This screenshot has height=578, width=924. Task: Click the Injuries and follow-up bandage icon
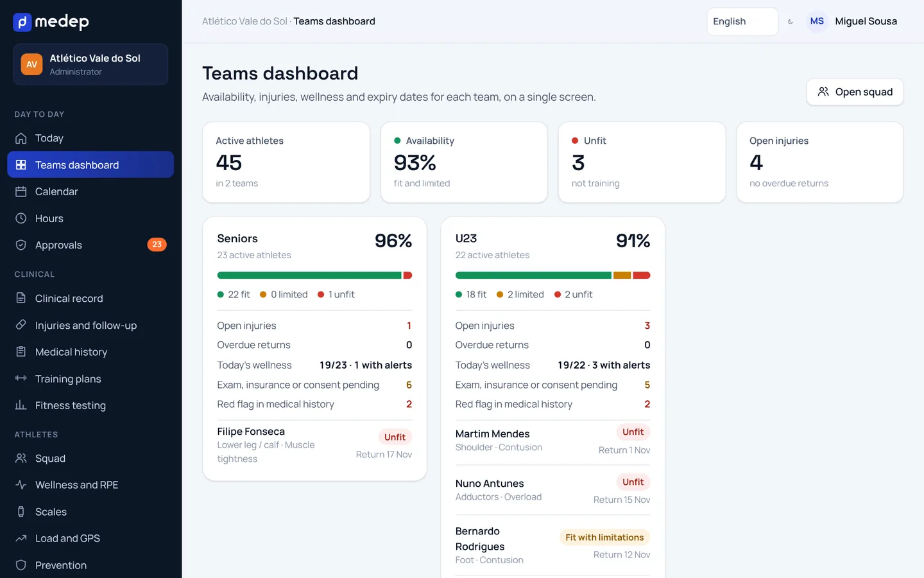point(21,325)
